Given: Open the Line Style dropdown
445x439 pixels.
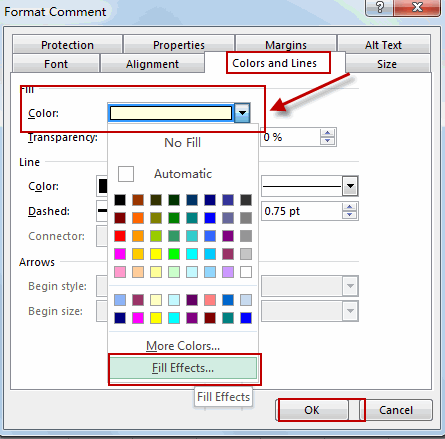Looking at the screenshot, I should click(350, 186).
